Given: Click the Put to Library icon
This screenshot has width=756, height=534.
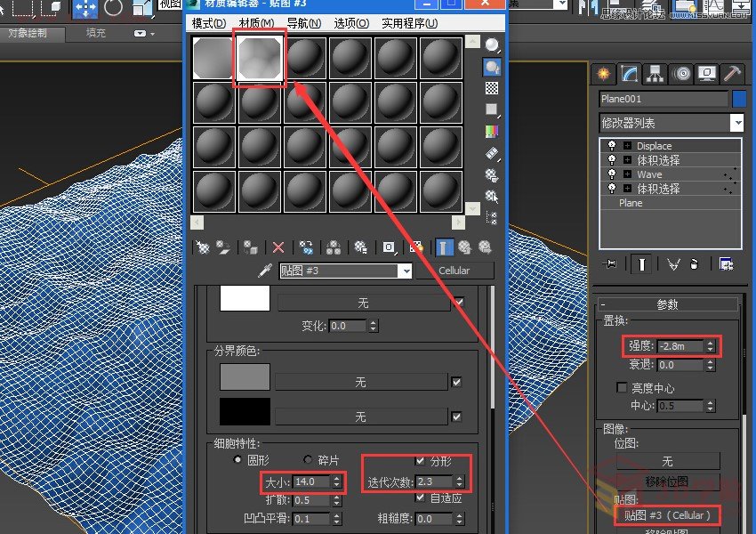Looking at the screenshot, I should coord(360,247).
